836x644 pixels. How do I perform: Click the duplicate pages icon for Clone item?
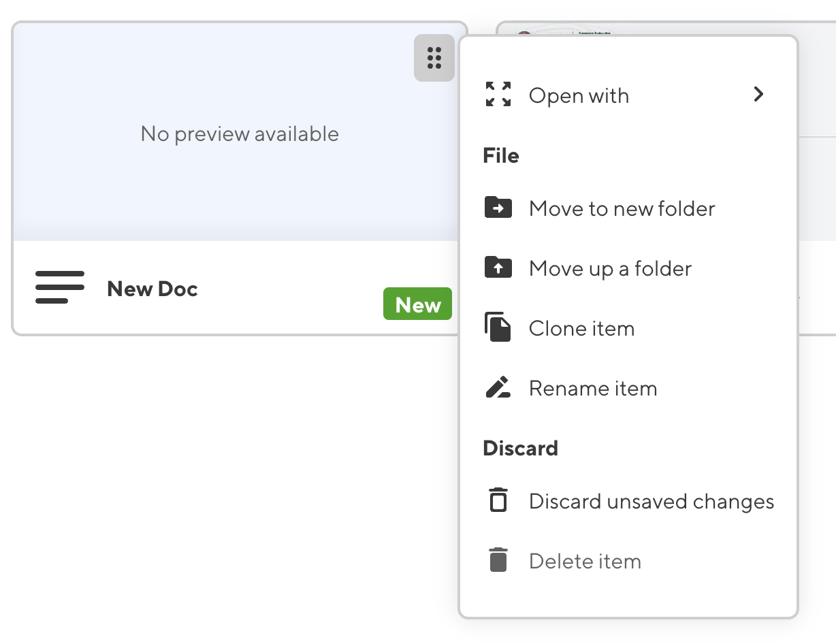498,327
